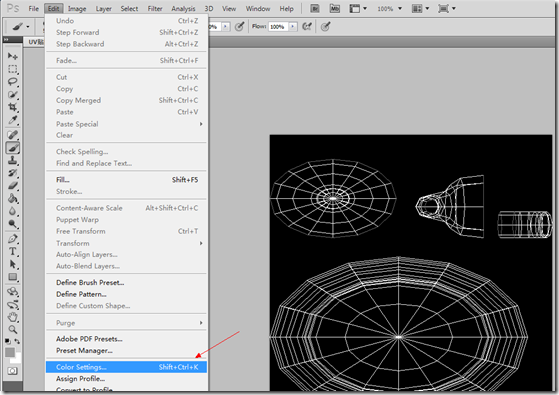Select the Pen tool
Viewport: 559px width, 395px height.
pos(12,239)
